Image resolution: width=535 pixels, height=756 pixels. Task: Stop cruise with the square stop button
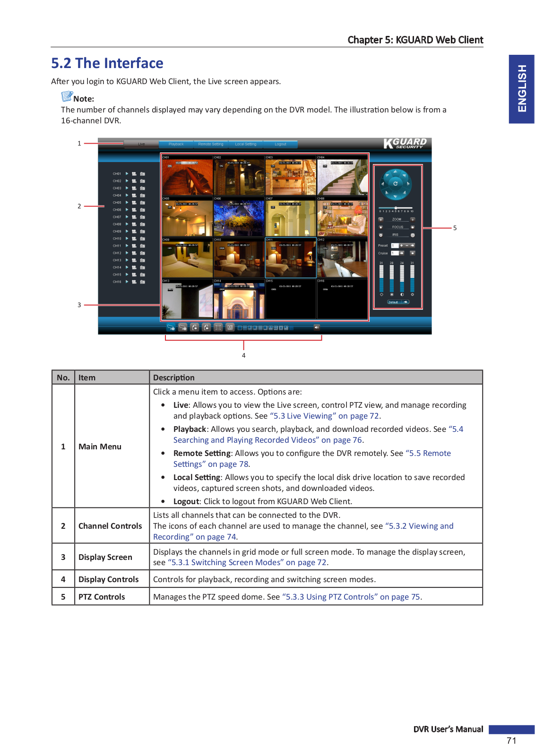point(413,253)
